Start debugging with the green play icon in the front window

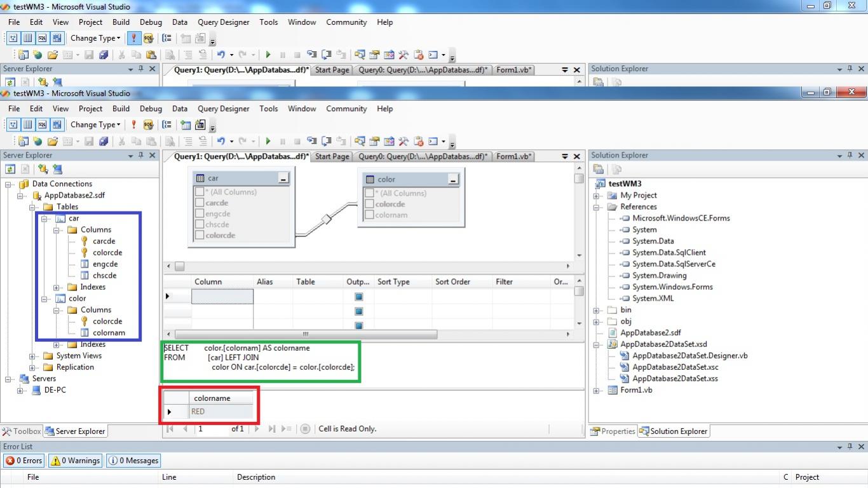268,141
